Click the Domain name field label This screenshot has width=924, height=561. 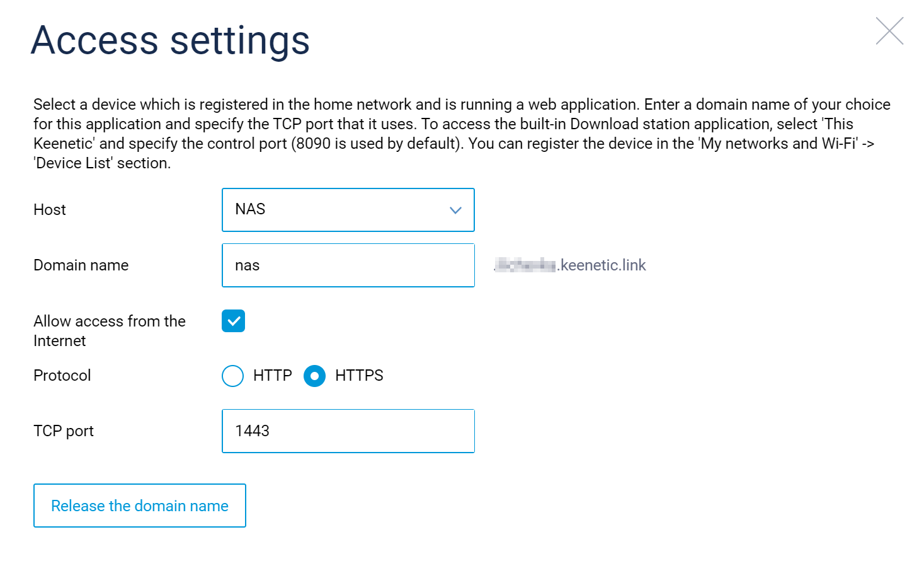[81, 265]
